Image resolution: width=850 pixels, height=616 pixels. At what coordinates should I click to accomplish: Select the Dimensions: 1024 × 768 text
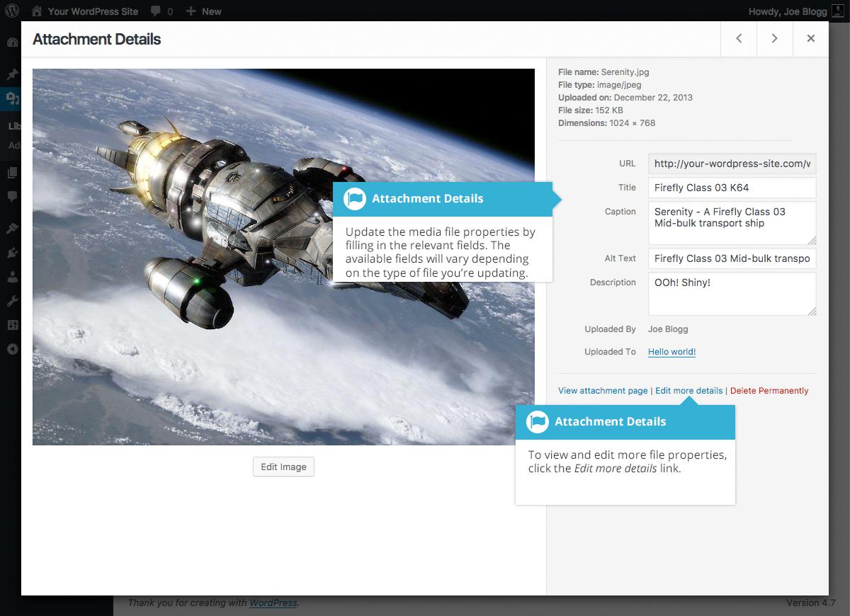click(x=607, y=123)
